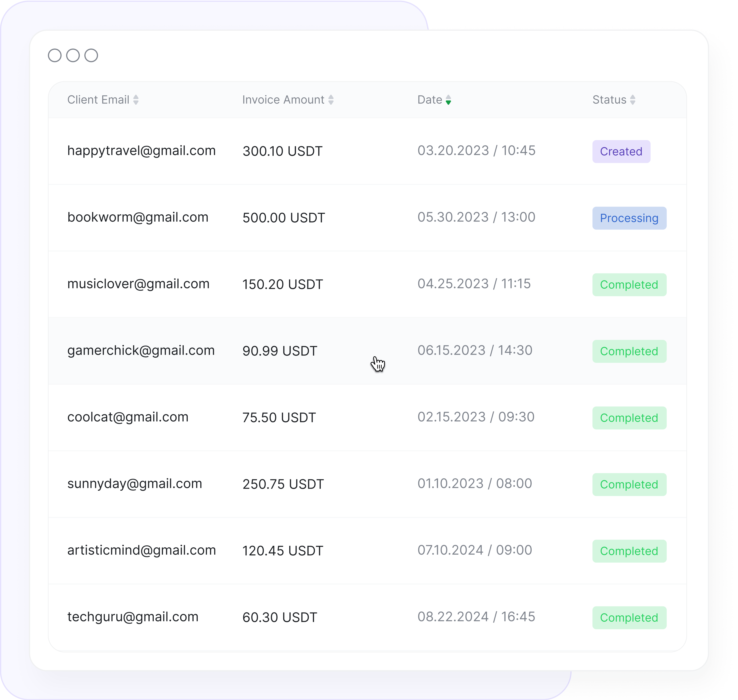Sort by Client Email column arrows
Screen dimensions: 738x700
(136, 100)
